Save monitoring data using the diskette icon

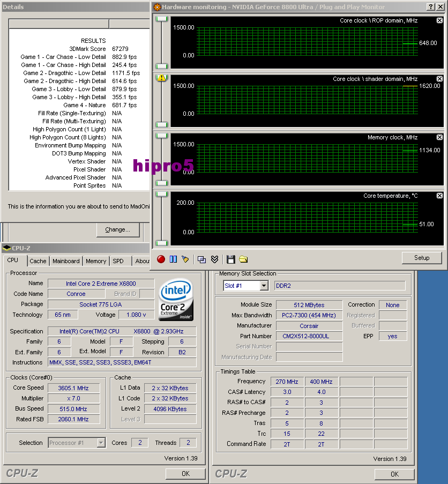tap(230, 259)
